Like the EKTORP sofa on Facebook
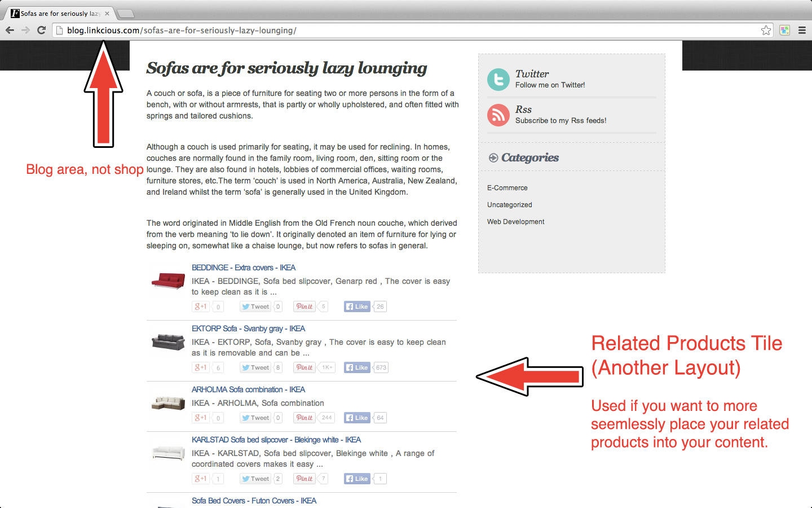Viewport: 812px width, 508px height. coord(358,367)
